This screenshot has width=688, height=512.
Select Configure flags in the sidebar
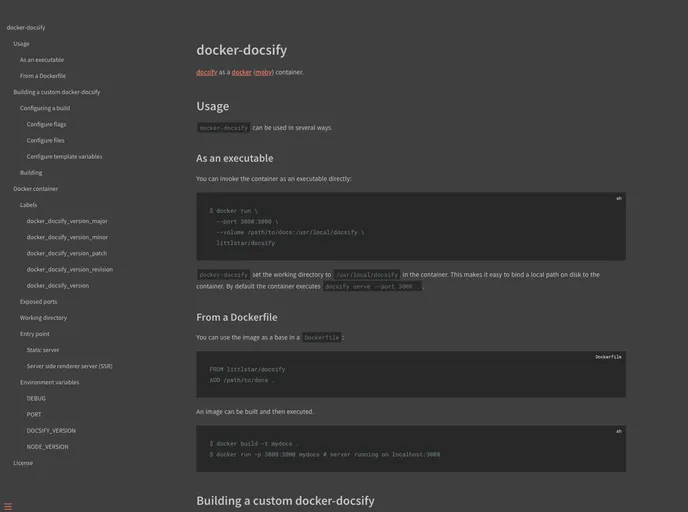[x=47, y=124]
